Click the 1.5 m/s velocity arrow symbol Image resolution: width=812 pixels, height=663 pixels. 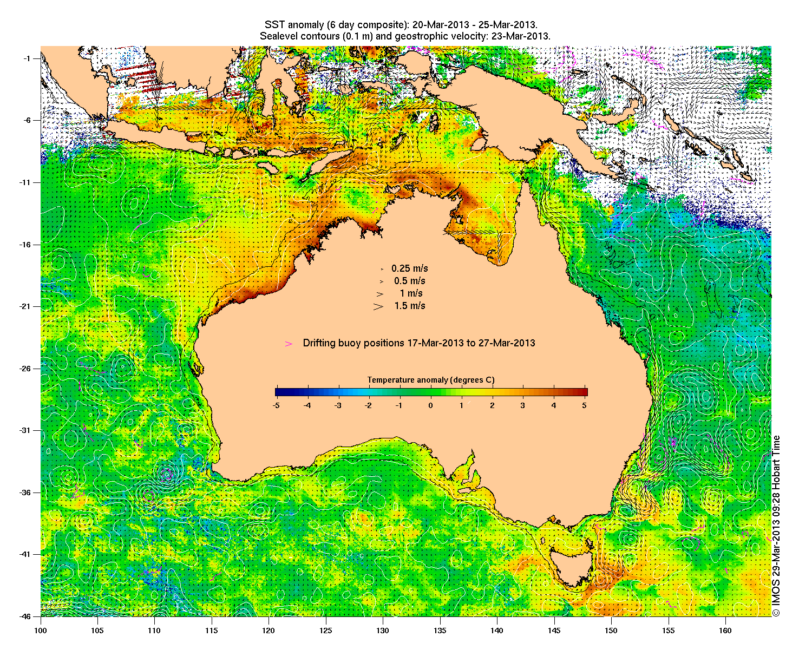point(378,306)
